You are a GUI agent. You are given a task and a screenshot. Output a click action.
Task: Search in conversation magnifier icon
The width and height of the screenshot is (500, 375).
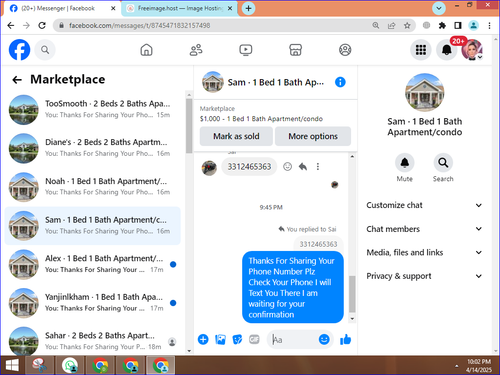coord(443,163)
